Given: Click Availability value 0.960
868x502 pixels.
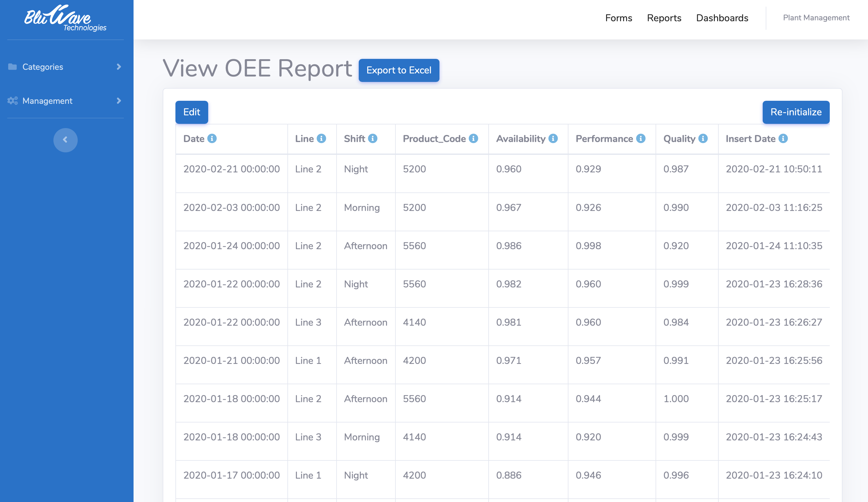Looking at the screenshot, I should coord(508,169).
